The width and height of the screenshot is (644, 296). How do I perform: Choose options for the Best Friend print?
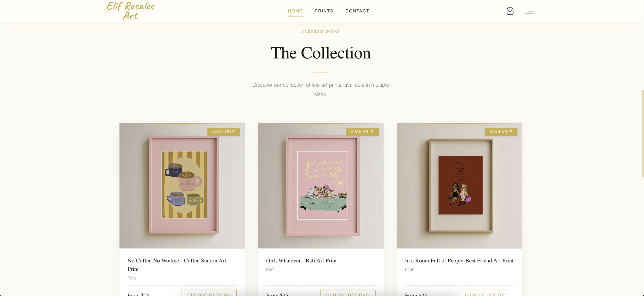point(486,293)
